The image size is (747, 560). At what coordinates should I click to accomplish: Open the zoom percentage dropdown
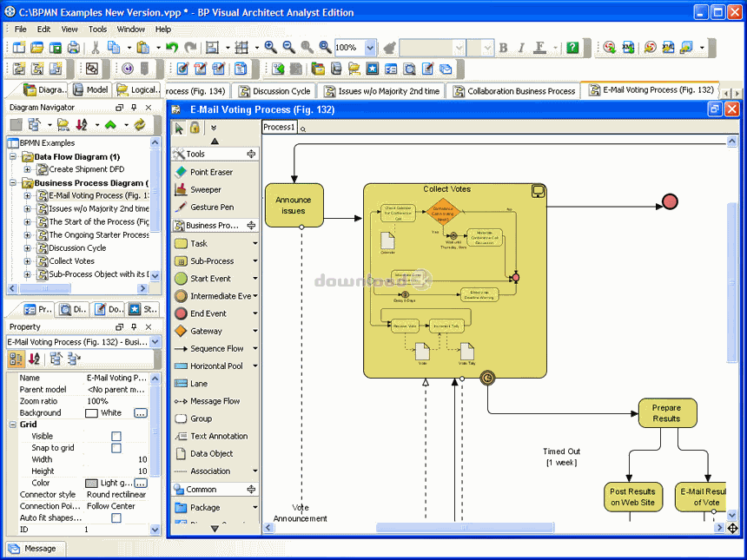[370, 47]
